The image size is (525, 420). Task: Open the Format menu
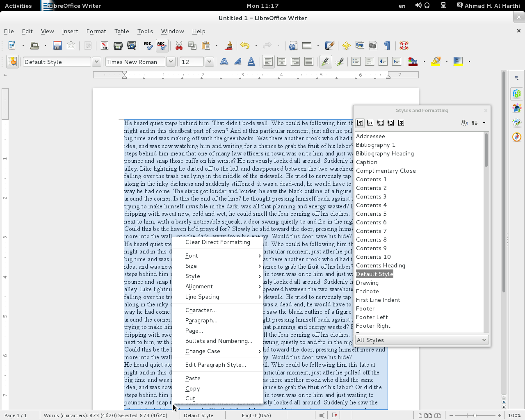pyautogui.click(x=96, y=31)
